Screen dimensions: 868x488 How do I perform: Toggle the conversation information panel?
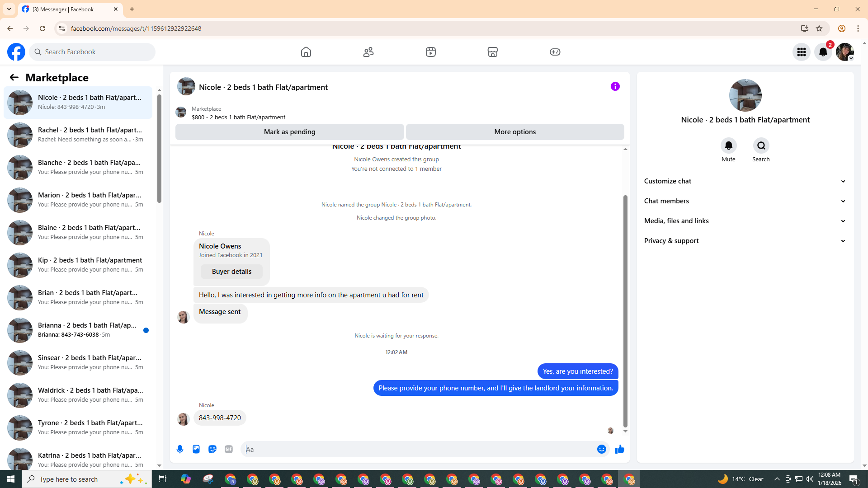click(x=615, y=86)
